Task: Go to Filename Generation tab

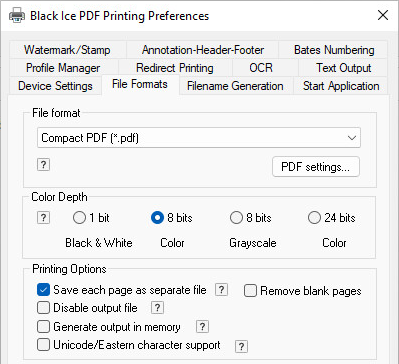Action: click(x=235, y=86)
